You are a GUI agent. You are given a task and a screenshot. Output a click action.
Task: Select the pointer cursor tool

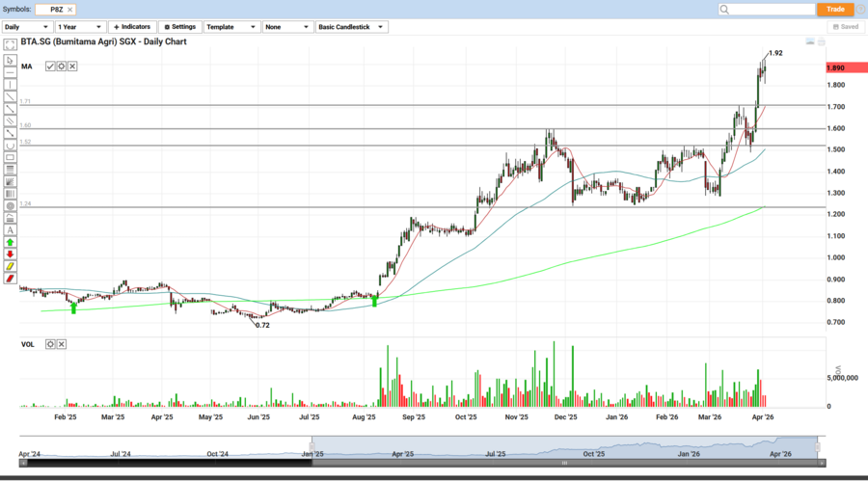click(10, 60)
